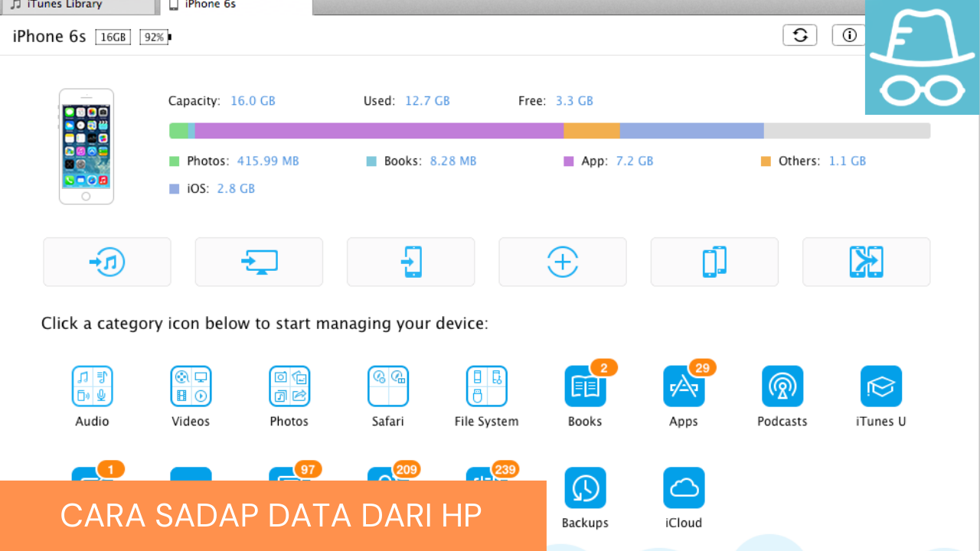The image size is (980, 551).
Task: Click the content to device button
Action: [x=410, y=262]
